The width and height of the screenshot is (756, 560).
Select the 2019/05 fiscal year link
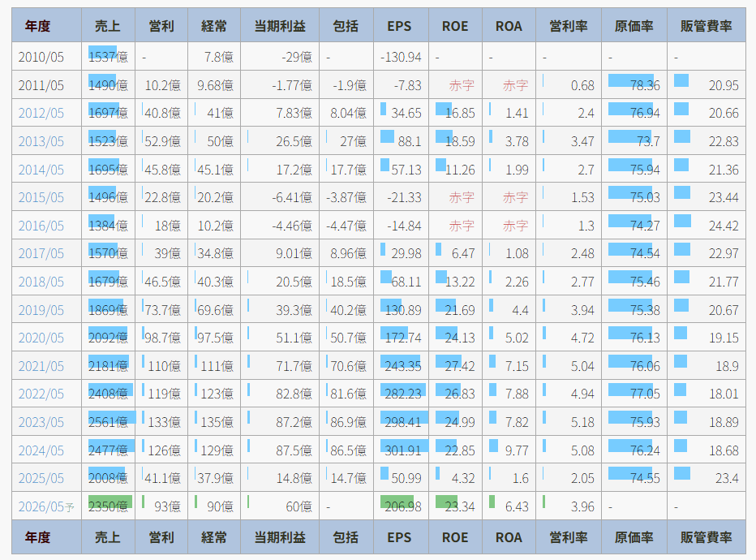[x=41, y=310]
